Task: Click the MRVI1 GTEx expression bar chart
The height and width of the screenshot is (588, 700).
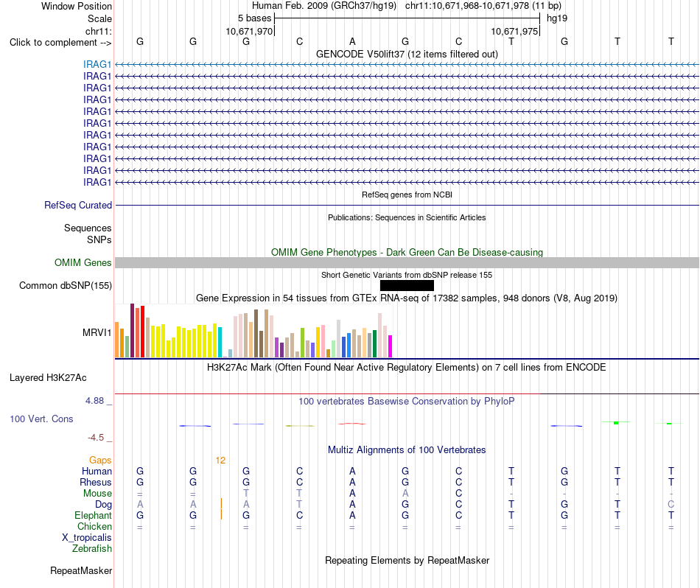Action: [x=253, y=331]
